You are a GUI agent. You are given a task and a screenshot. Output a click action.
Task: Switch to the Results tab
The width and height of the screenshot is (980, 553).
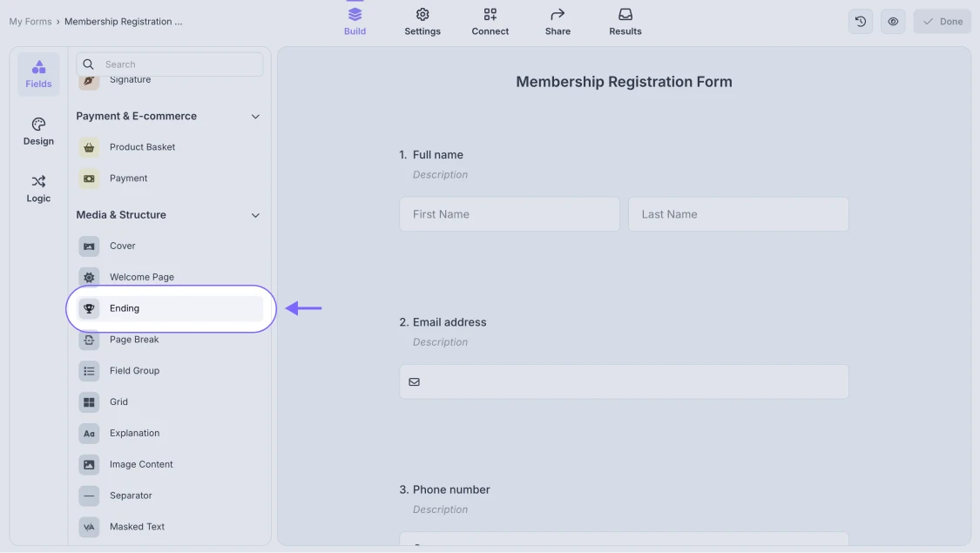click(x=625, y=22)
